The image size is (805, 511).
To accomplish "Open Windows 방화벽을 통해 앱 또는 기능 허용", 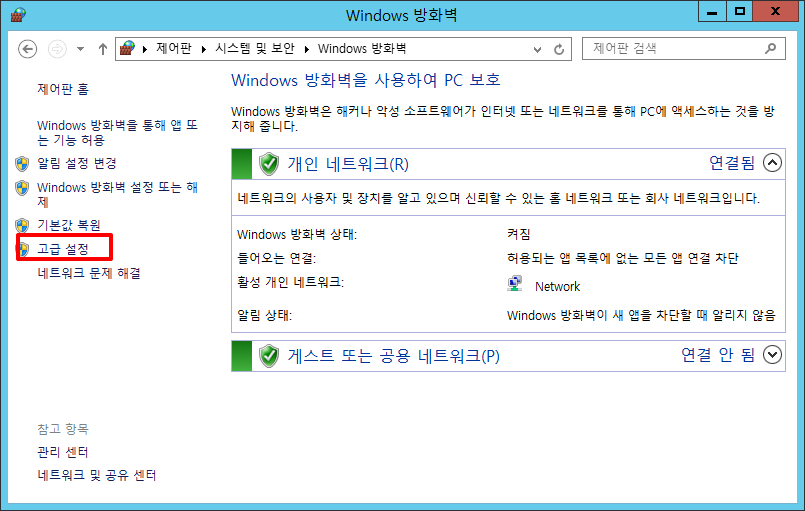I will coord(117,133).
